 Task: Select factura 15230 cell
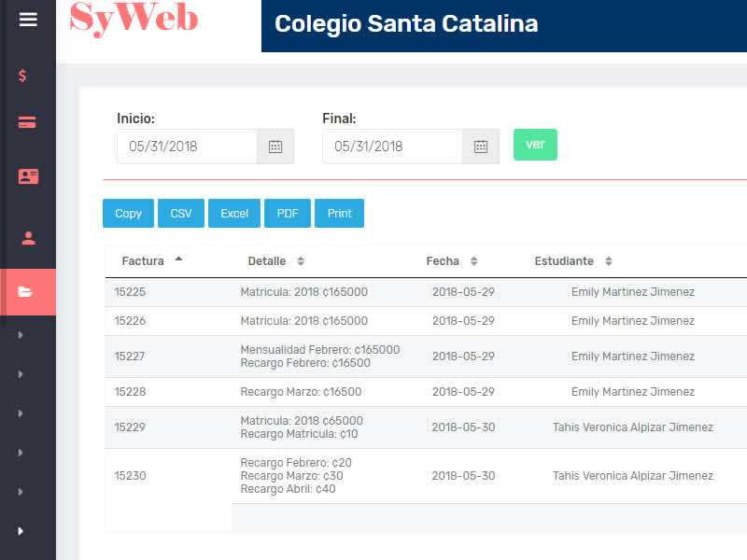(x=130, y=476)
